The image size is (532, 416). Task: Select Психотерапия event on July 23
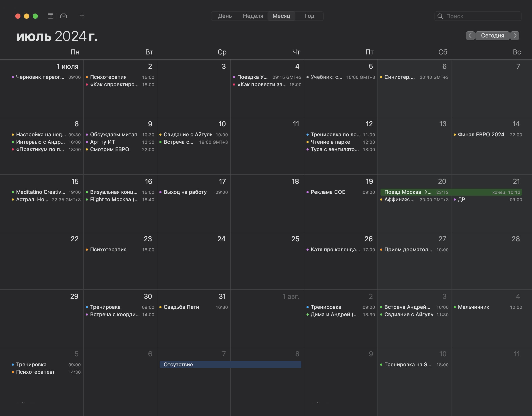(x=120, y=250)
